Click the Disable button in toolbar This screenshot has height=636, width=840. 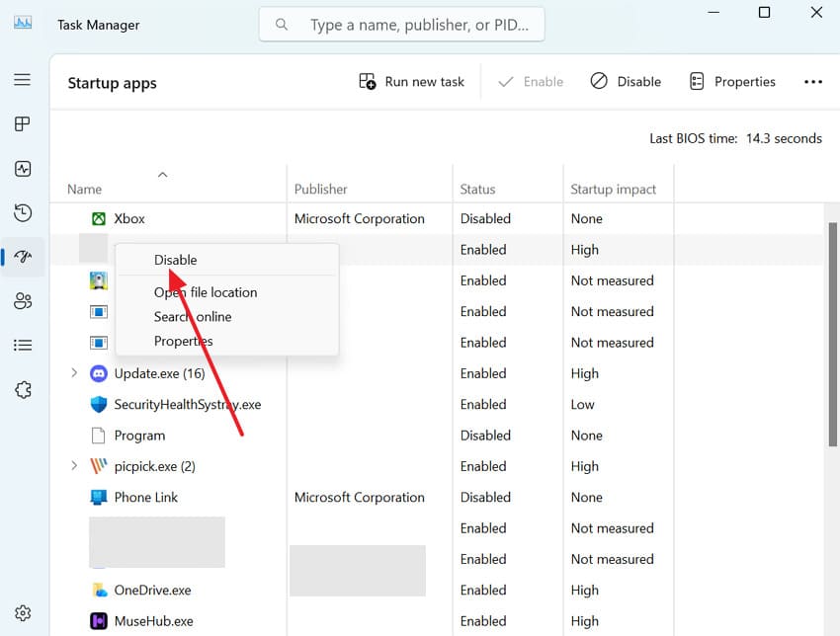[626, 82]
